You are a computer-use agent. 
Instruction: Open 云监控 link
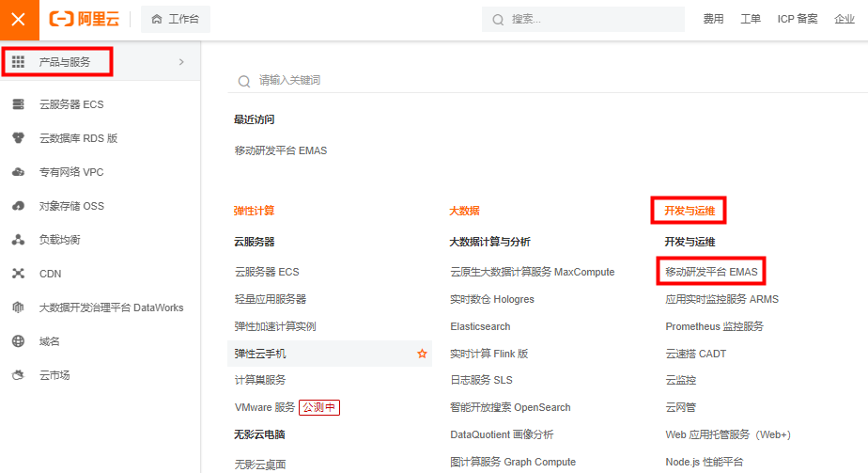click(x=680, y=380)
